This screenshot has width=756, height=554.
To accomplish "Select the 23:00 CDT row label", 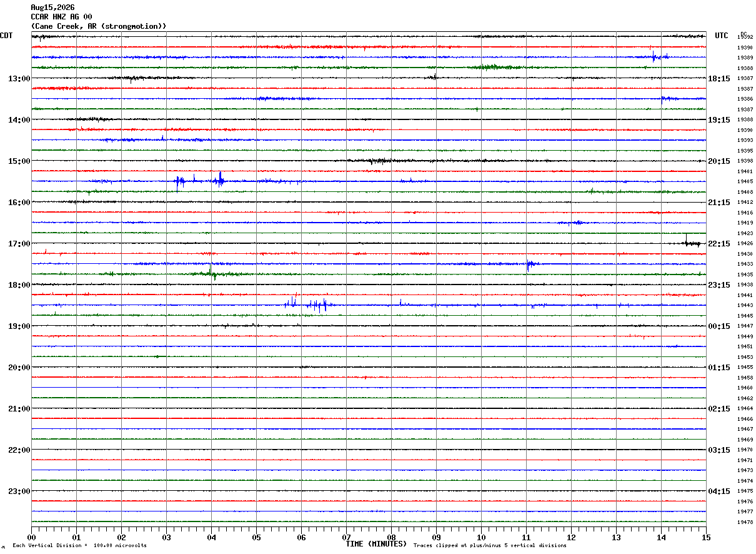I will pos(19,491).
